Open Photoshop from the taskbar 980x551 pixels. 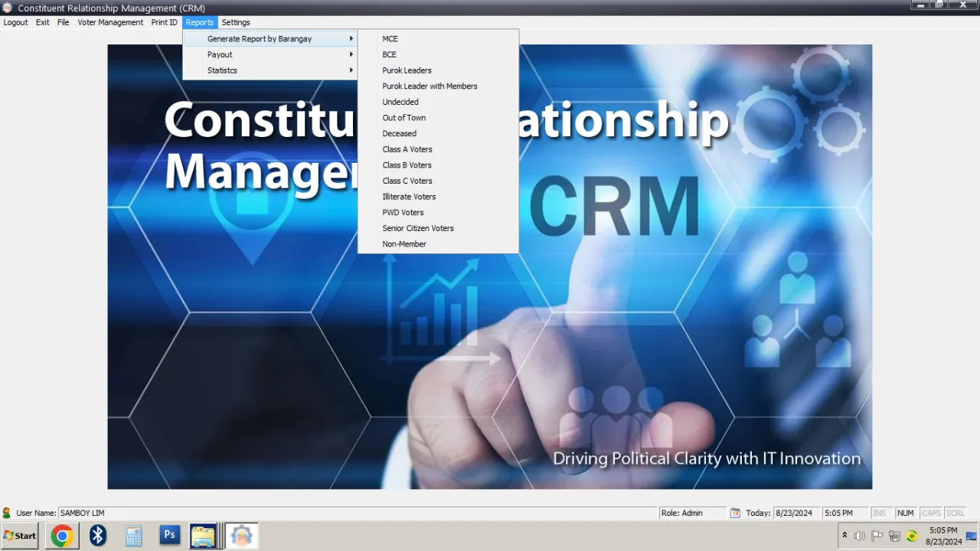point(169,535)
